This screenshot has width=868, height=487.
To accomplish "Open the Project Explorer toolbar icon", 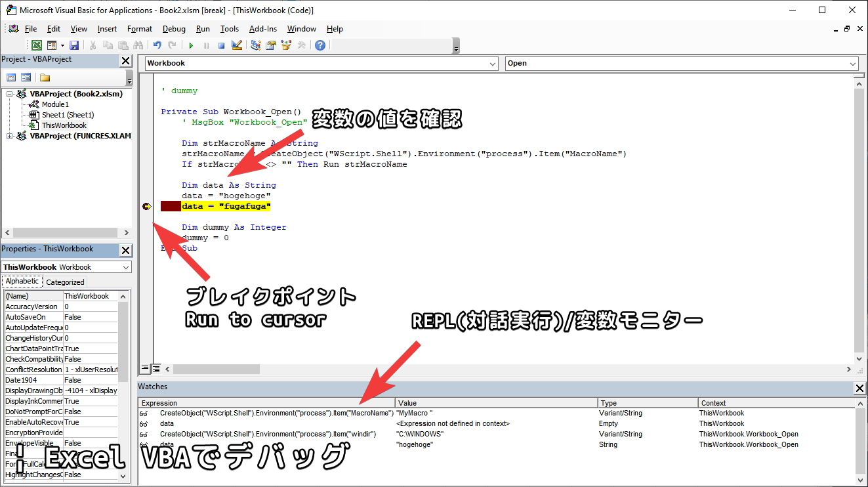I will pos(256,45).
